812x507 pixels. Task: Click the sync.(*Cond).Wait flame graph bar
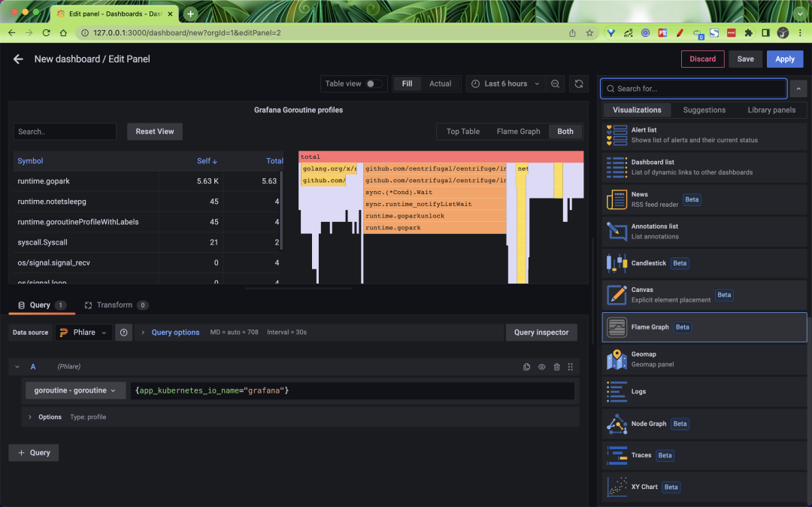pos(435,192)
